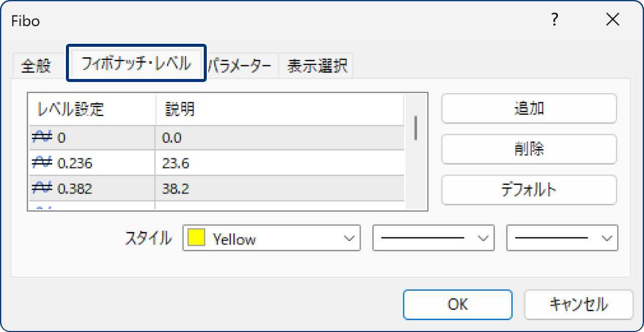
Task: Click the yellow color swatch
Action: (196, 237)
